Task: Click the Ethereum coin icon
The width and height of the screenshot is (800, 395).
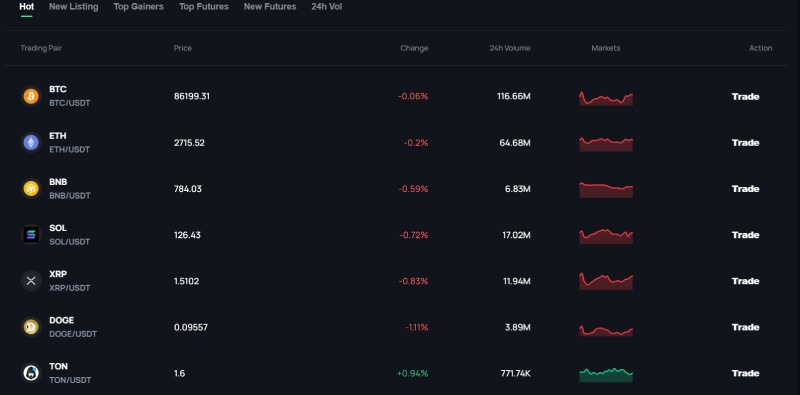Action: (x=31, y=142)
